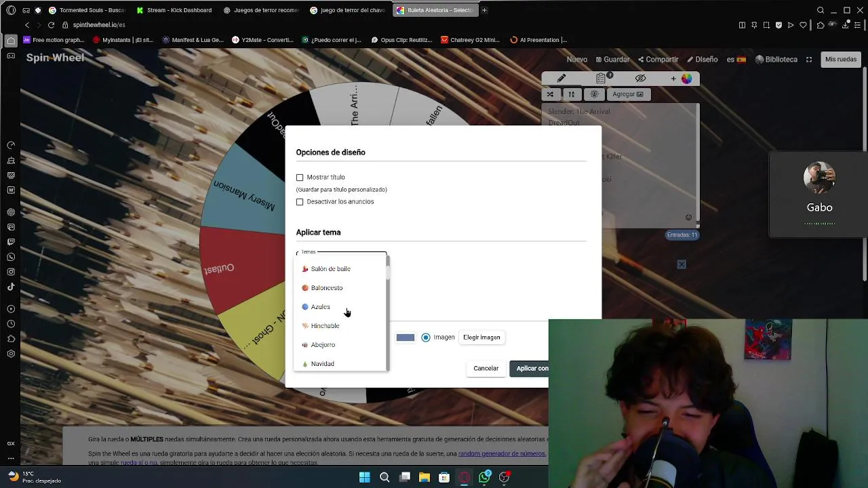Open browser search magnifier in title bar
The image size is (868, 488).
click(821, 10)
